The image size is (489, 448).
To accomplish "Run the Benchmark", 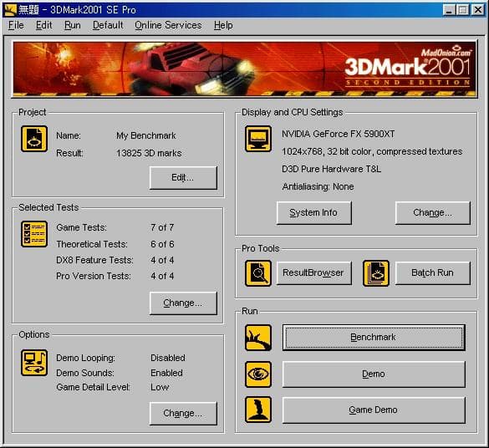I will click(374, 338).
